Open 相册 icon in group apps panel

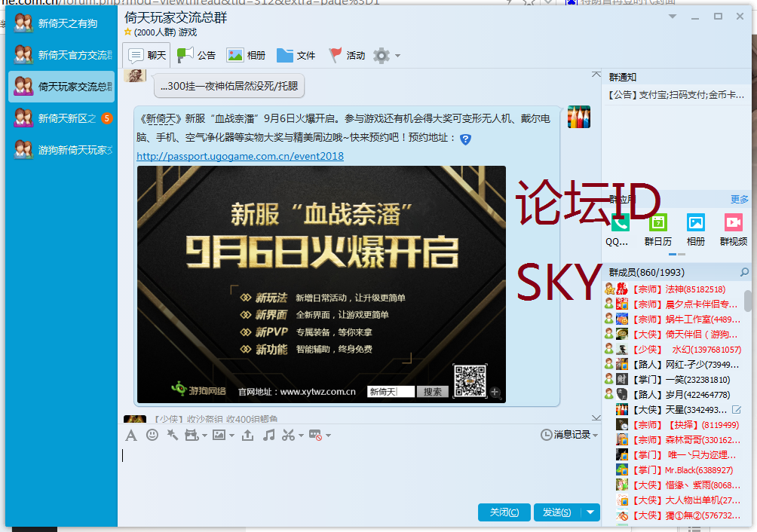pyautogui.click(x=696, y=223)
